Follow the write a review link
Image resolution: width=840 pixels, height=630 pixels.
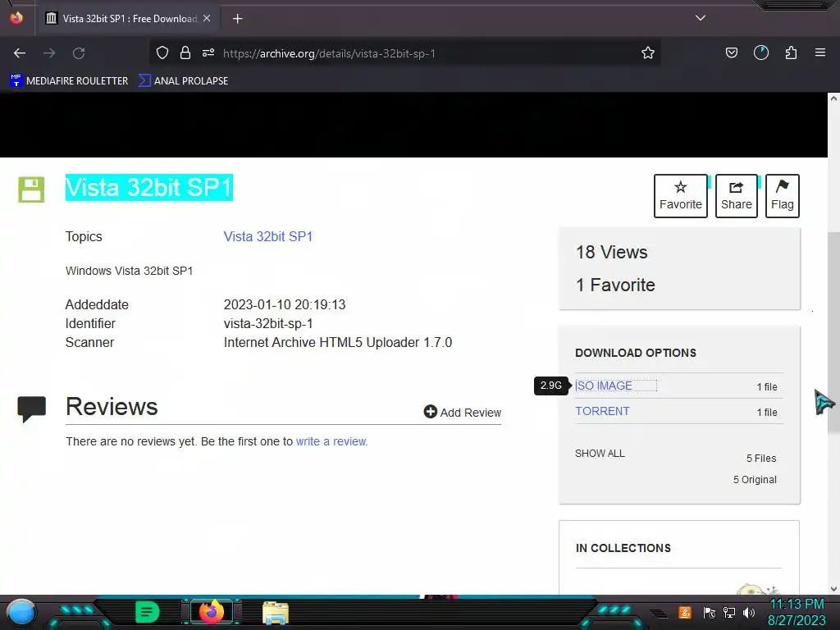pyautogui.click(x=331, y=441)
